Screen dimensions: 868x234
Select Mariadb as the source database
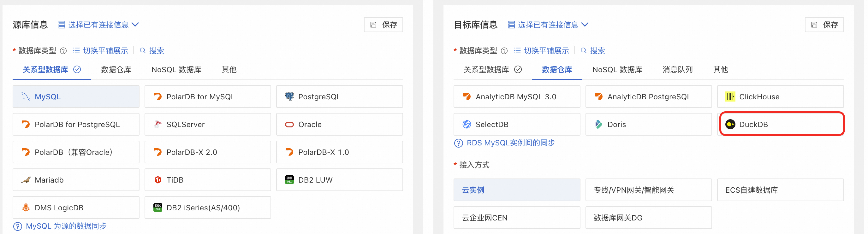(76, 180)
